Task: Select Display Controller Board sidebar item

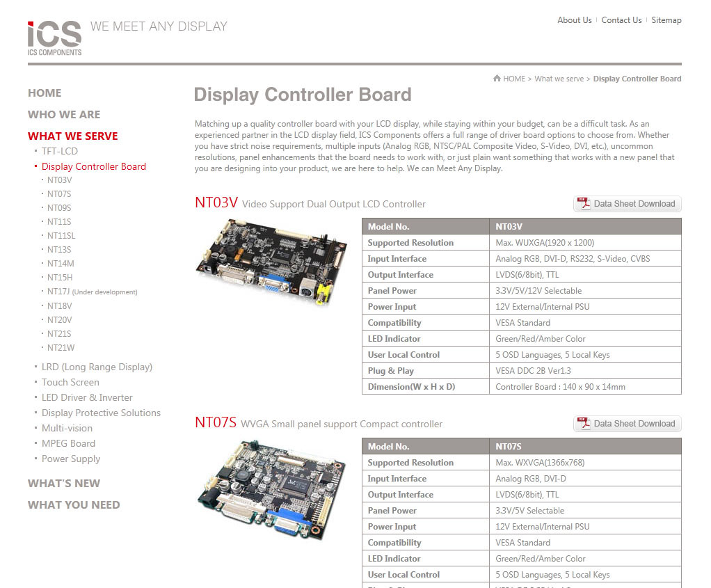Action: pos(93,166)
